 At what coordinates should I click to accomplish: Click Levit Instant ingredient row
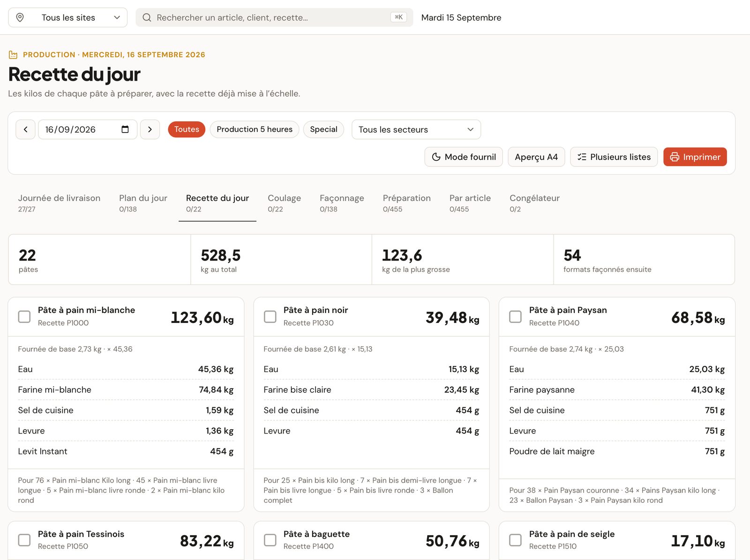pyautogui.click(x=126, y=451)
